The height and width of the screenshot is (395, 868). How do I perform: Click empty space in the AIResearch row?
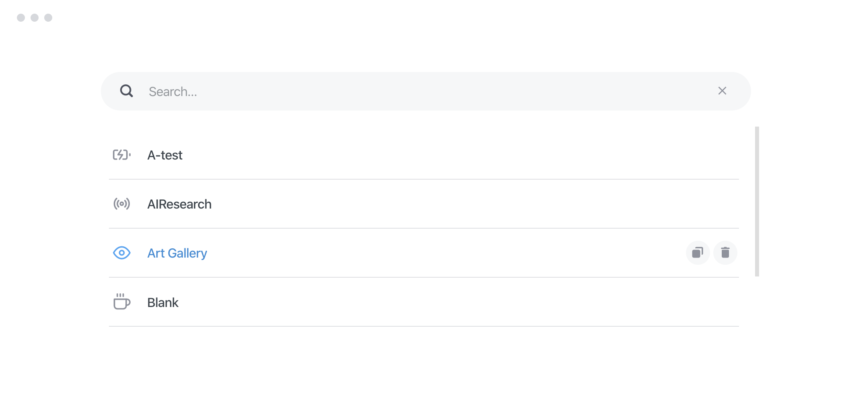tap(442, 204)
